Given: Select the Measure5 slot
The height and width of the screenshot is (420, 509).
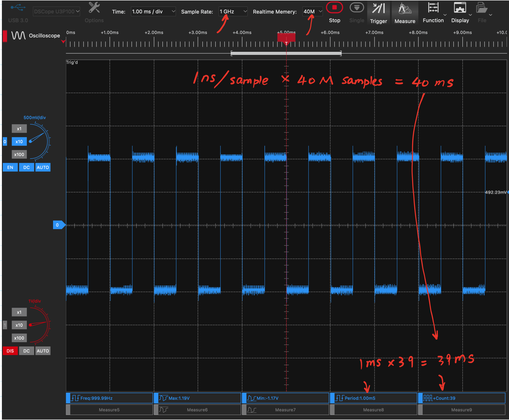Looking at the screenshot, I should pos(109,410).
